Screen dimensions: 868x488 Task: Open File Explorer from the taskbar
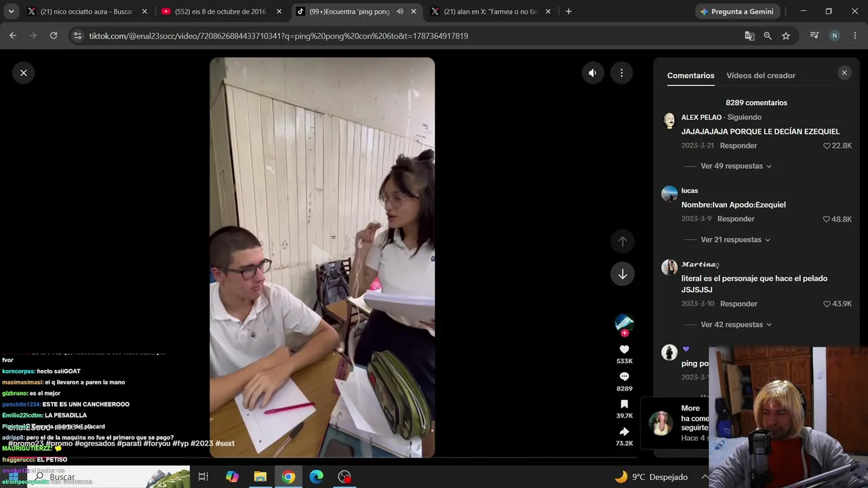tap(260, 477)
